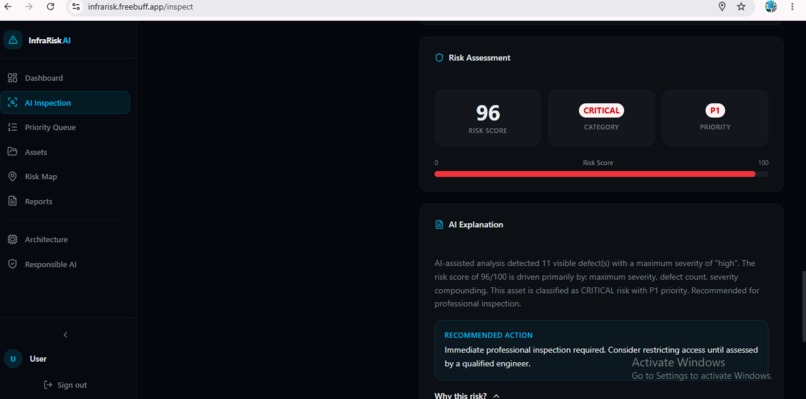Collapse the 'Why this risk?' section
806x399 pixels.
(467, 395)
